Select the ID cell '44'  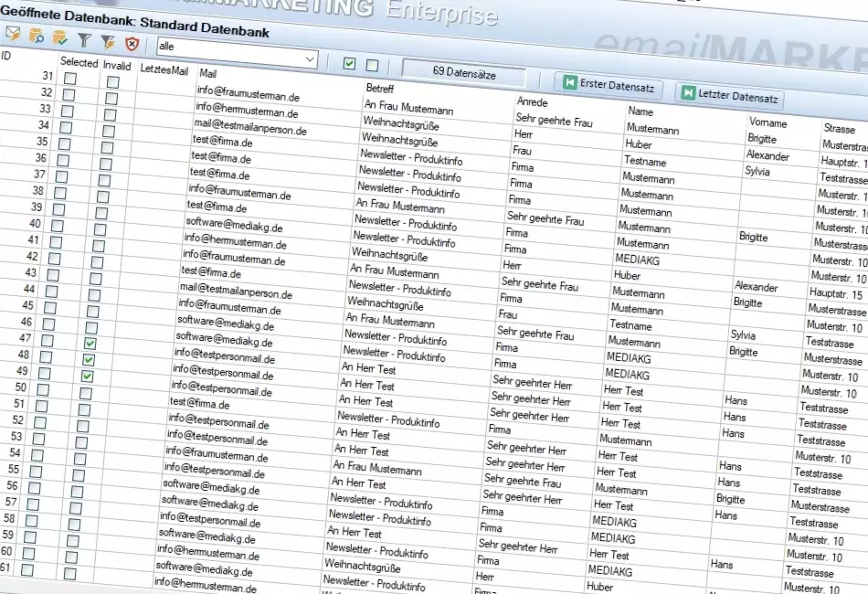coord(29,289)
